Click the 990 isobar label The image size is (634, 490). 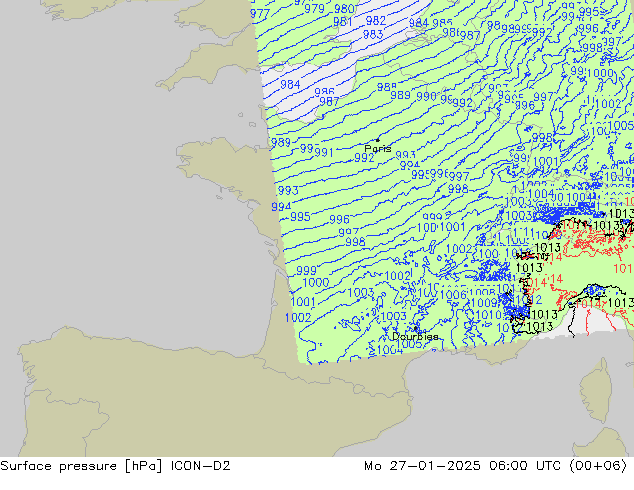pos(426,96)
